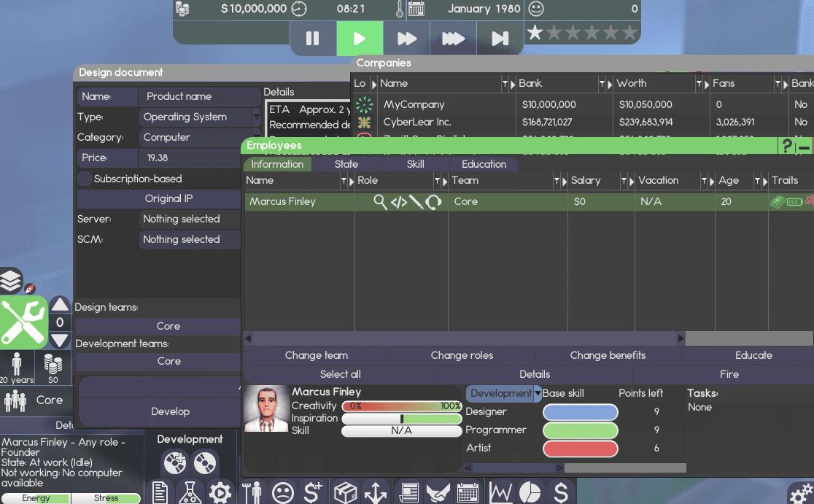Click the dollar-plus icon in bottom toolbar

314,492
